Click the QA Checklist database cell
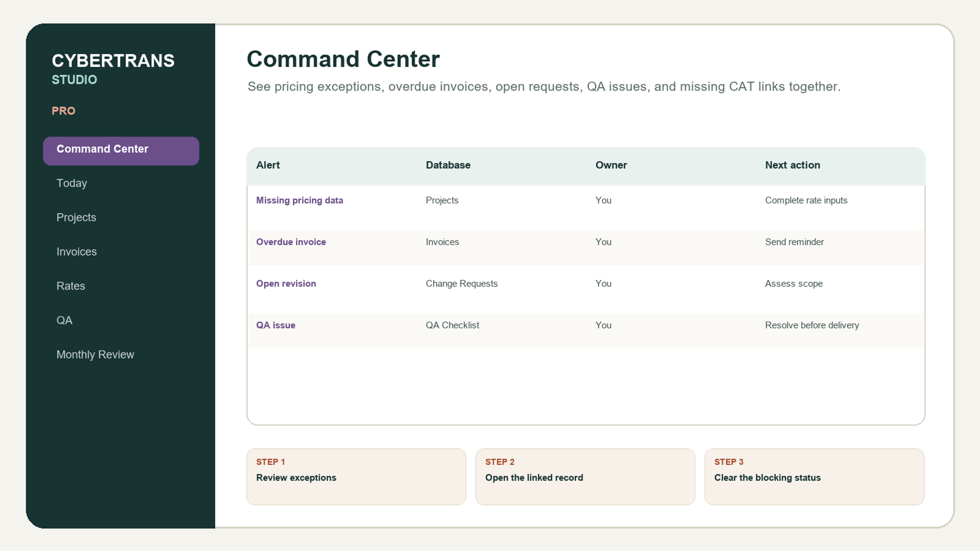Image resolution: width=980 pixels, height=551 pixels. pos(452,325)
